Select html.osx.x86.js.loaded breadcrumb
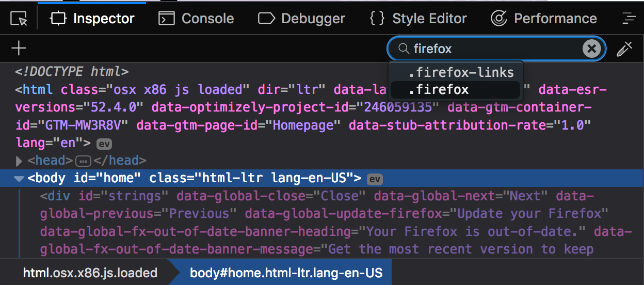Viewport: 644px width, 285px height. (90, 273)
